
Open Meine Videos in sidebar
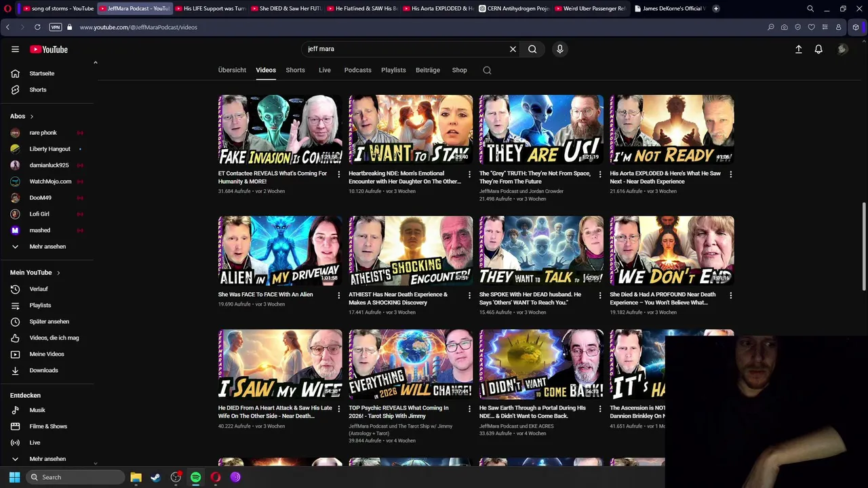coord(47,354)
